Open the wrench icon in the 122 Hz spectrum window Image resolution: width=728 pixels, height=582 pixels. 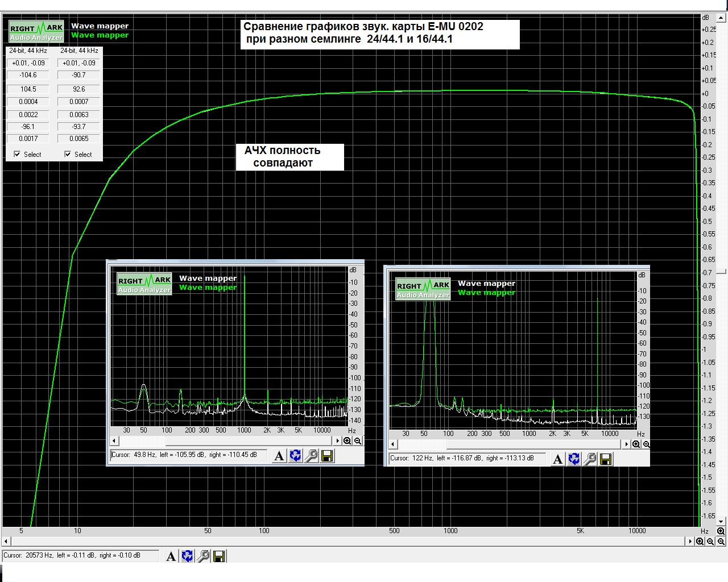590,459
